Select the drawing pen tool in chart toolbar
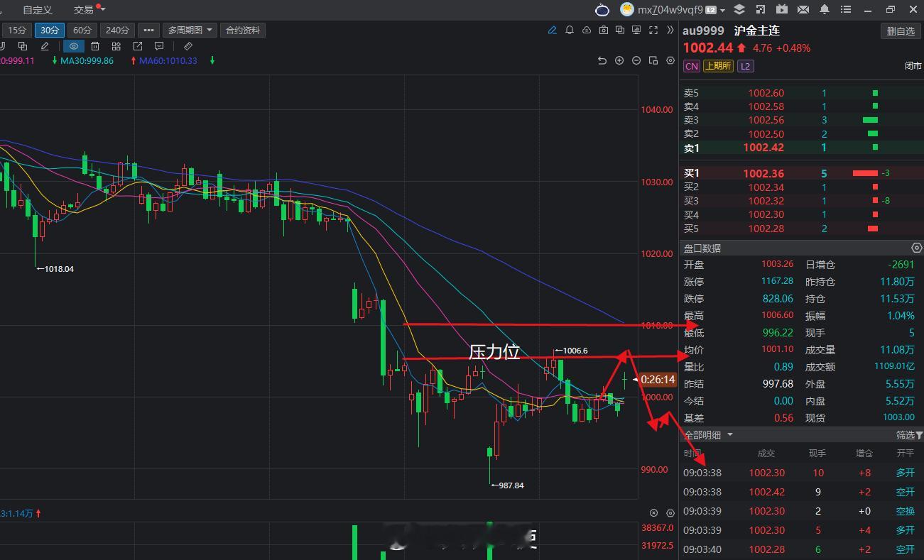Screen dimensions: 924x560 point(553,31)
